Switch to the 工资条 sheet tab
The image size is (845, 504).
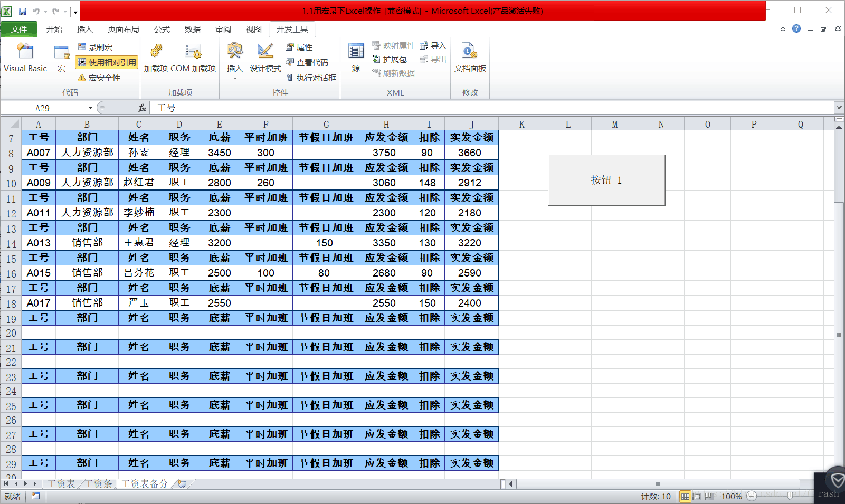(x=98, y=483)
